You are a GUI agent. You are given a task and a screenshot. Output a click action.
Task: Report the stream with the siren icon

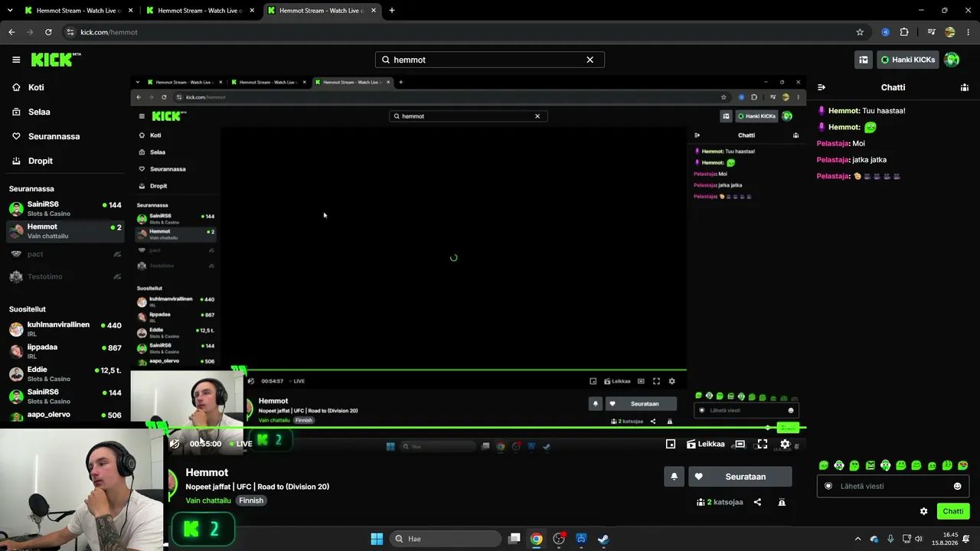(782, 502)
